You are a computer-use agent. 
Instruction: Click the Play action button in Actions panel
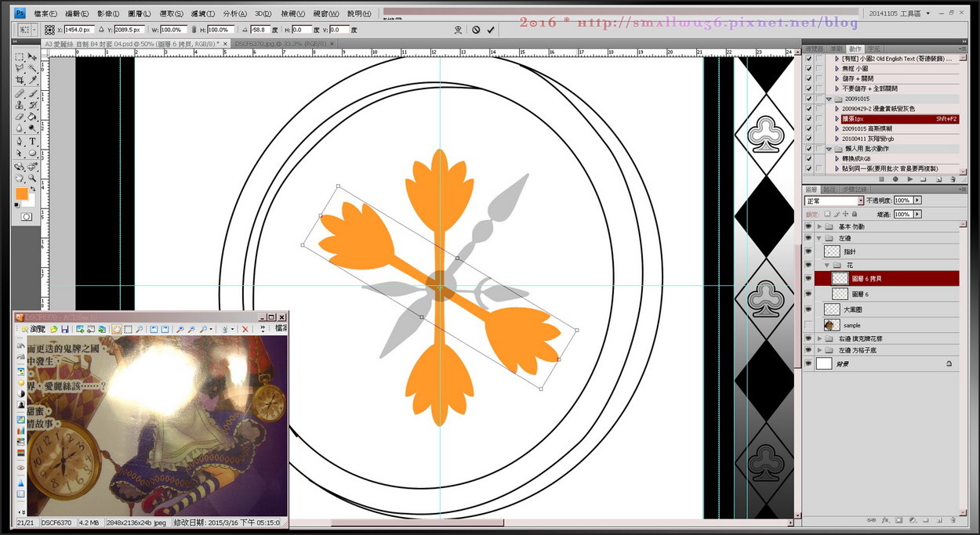910,179
